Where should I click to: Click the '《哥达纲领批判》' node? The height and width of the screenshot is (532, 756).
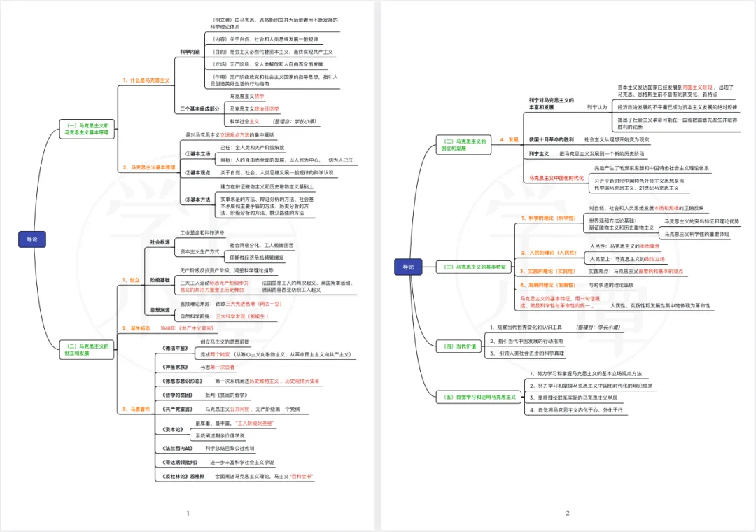coord(181,462)
